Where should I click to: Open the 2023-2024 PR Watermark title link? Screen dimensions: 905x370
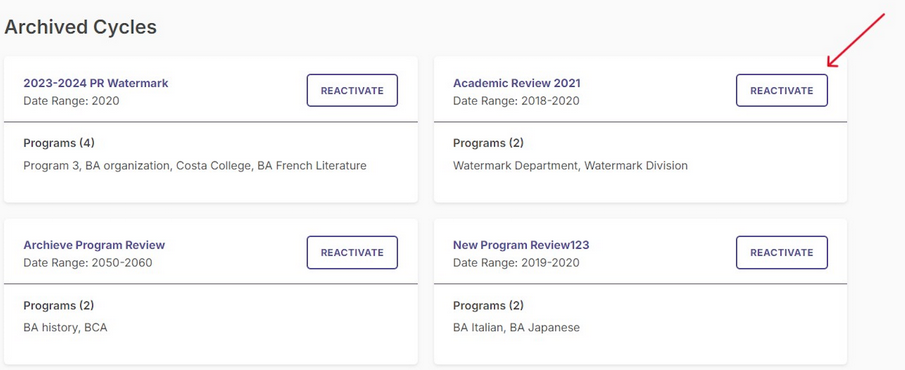point(96,83)
